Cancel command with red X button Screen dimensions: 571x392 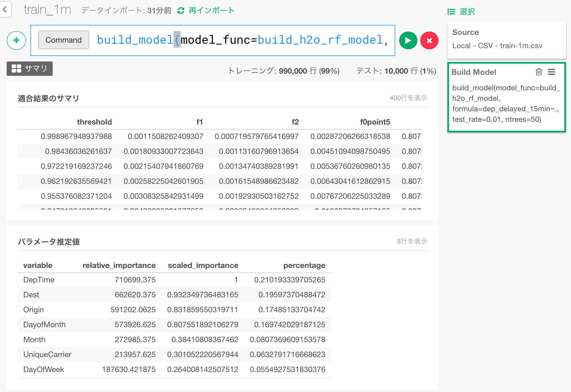429,40
